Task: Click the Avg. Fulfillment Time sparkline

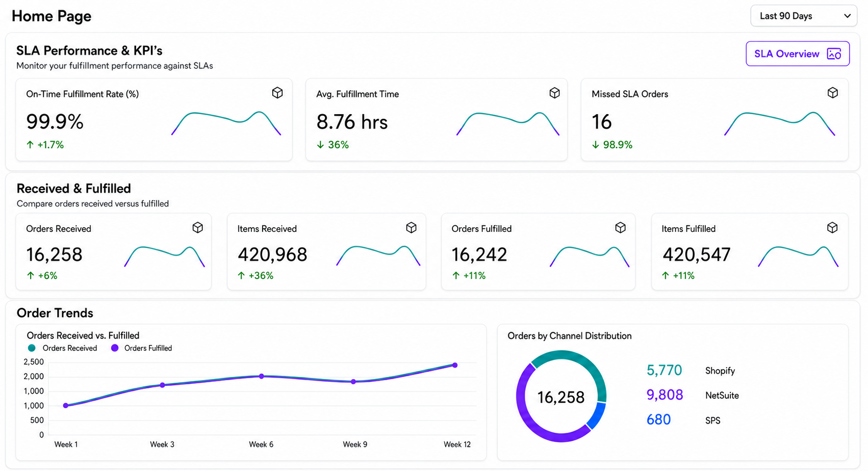Action: point(508,123)
